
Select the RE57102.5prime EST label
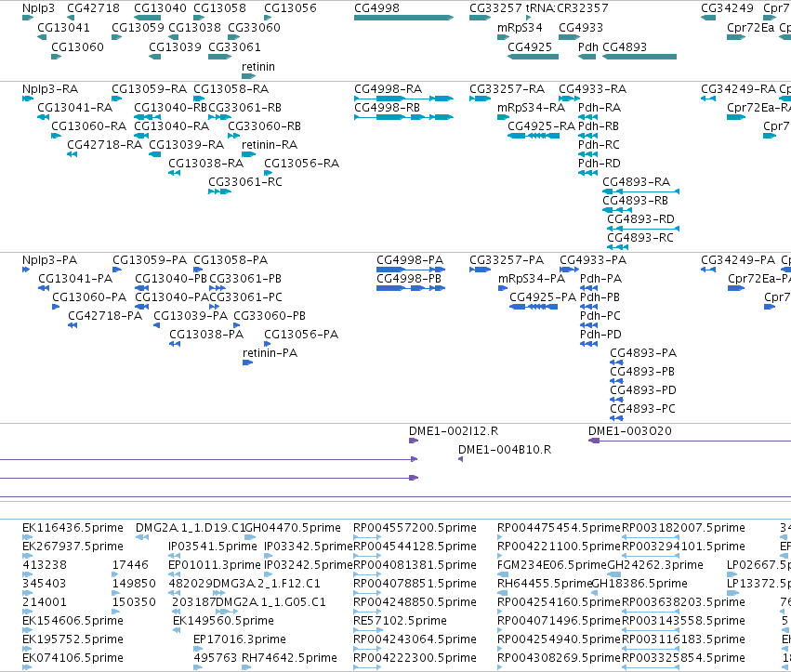(400, 621)
